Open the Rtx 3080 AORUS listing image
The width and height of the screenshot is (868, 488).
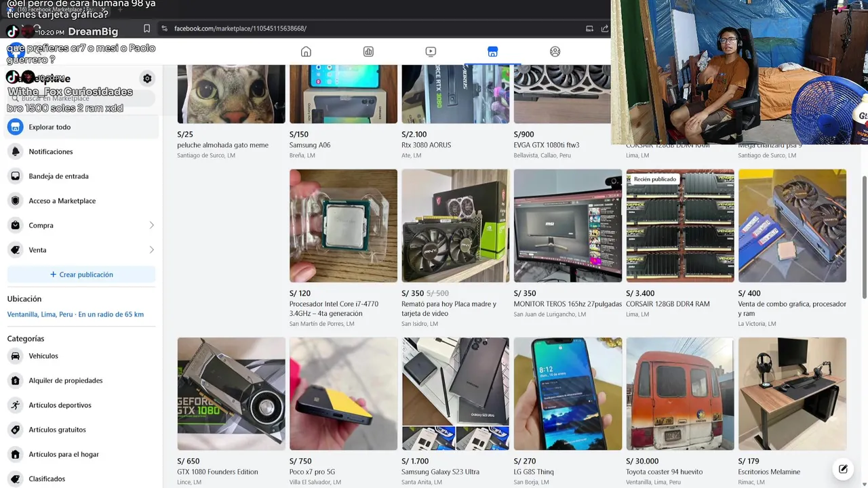[x=455, y=94]
